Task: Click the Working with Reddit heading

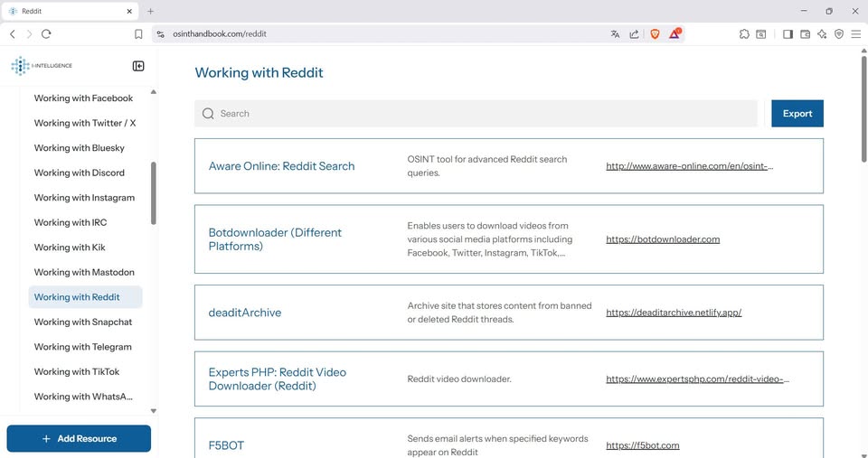Action: click(x=259, y=72)
